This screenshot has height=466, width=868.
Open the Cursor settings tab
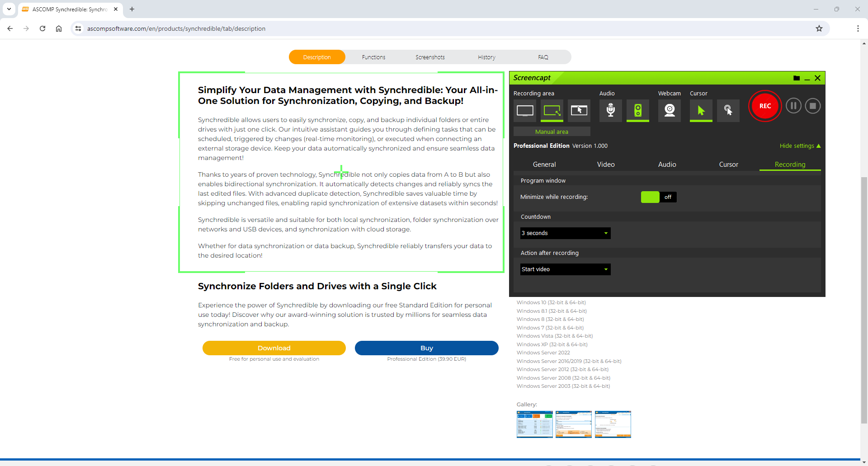729,165
